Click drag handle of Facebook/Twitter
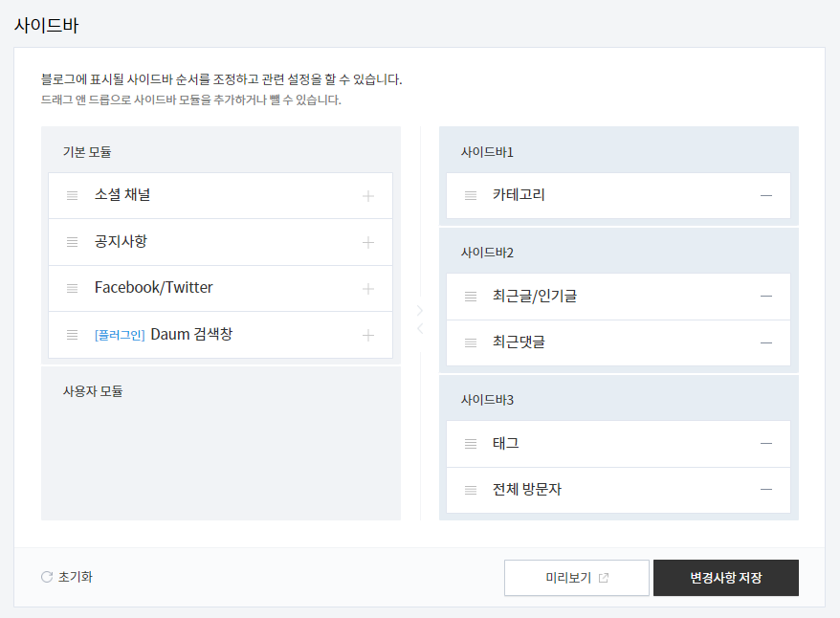840x618 pixels. [73, 289]
